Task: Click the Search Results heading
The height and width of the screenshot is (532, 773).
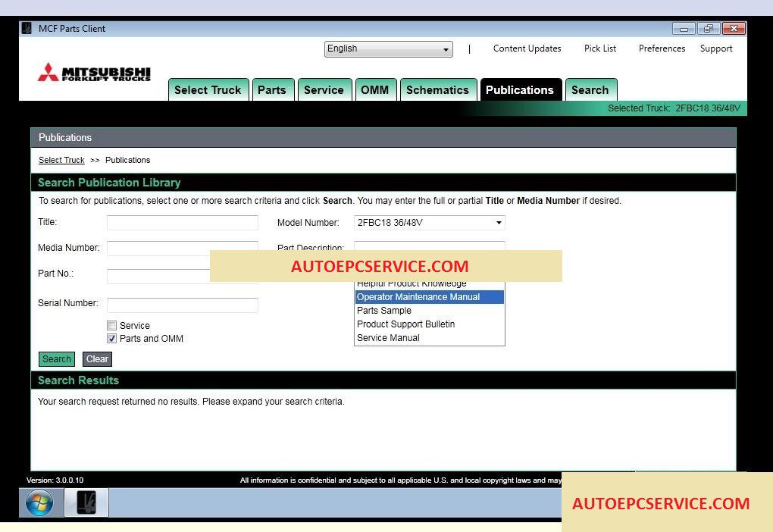Action: 78,380
